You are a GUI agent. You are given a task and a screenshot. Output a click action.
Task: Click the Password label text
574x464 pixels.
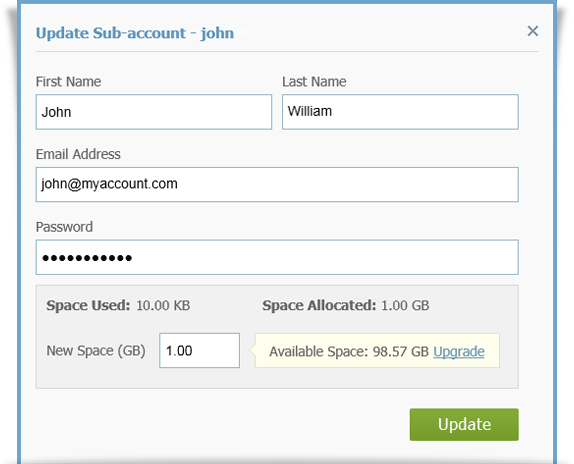tap(64, 227)
